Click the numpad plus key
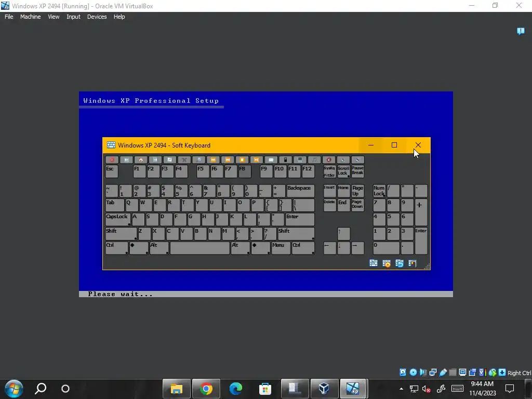 (421, 212)
